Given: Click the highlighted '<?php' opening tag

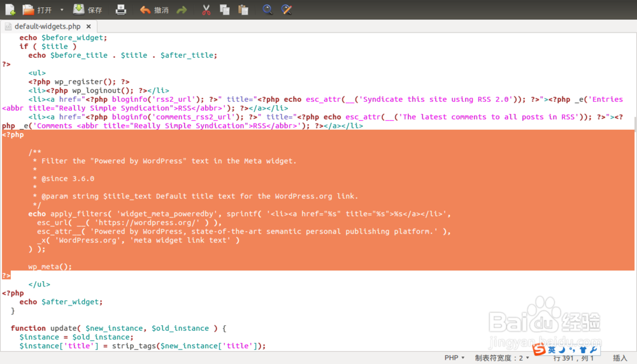Looking at the screenshot, I should coord(13,135).
